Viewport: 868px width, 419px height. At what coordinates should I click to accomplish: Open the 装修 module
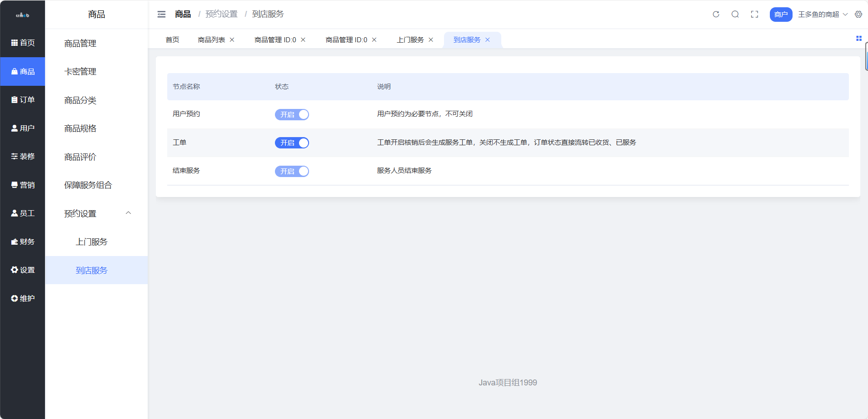[23, 156]
